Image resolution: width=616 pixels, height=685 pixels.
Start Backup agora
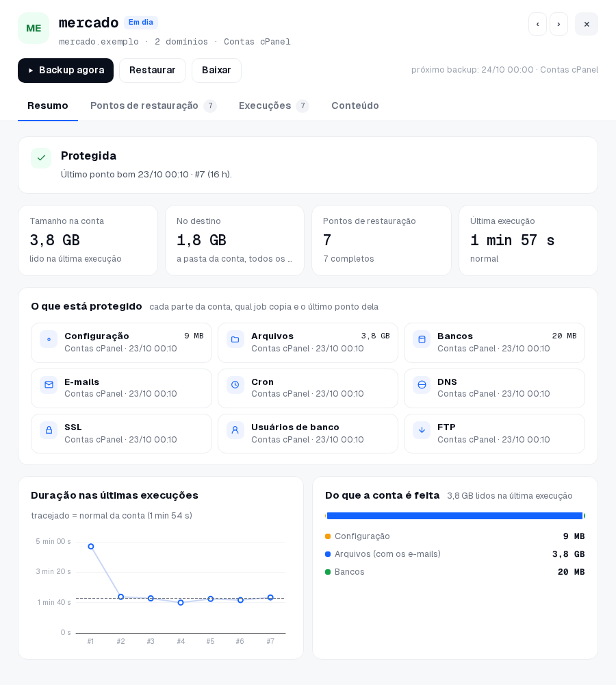pos(66,71)
